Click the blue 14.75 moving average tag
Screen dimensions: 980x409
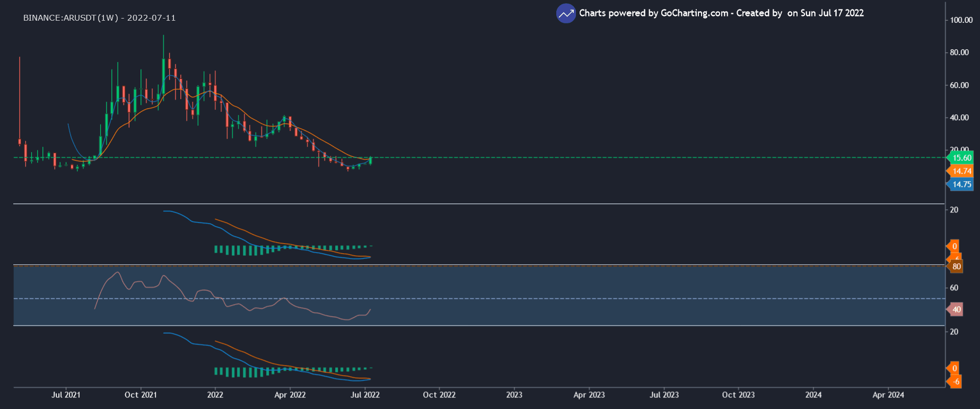click(x=961, y=184)
